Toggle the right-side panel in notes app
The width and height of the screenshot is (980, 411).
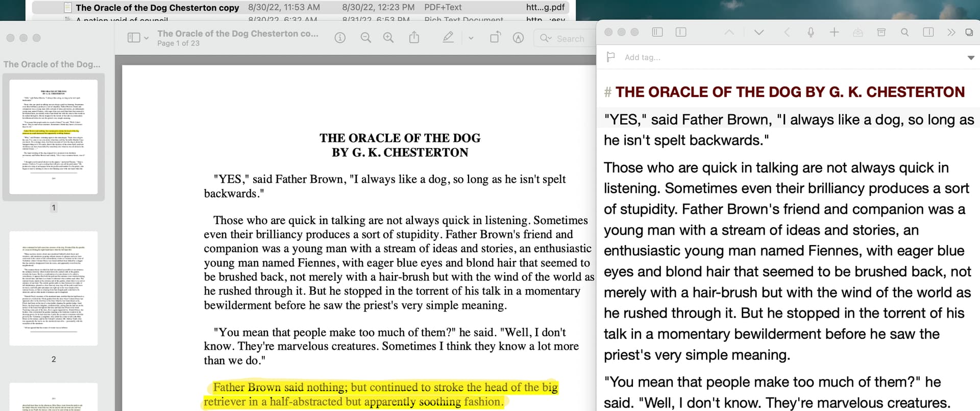coord(928,32)
